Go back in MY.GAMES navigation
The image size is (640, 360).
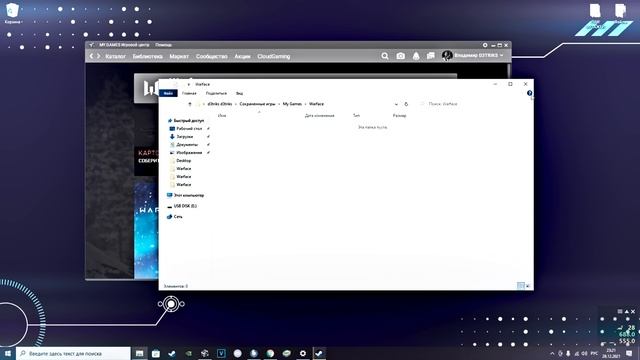(91, 56)
